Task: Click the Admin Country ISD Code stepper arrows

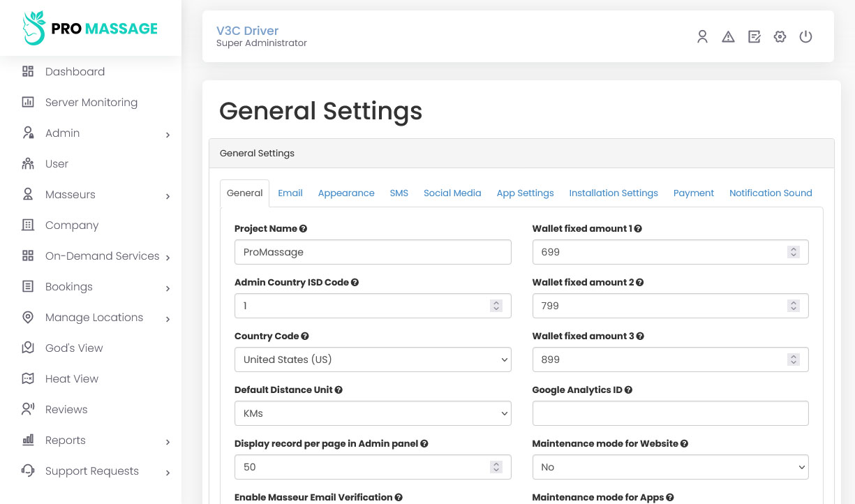Action: tap(496, 306)
